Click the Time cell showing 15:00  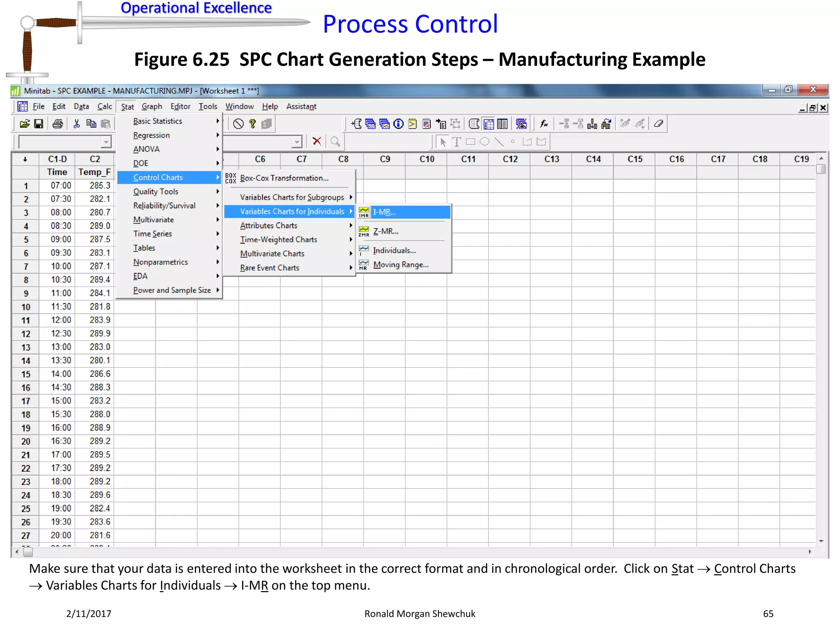pos(57,401)
